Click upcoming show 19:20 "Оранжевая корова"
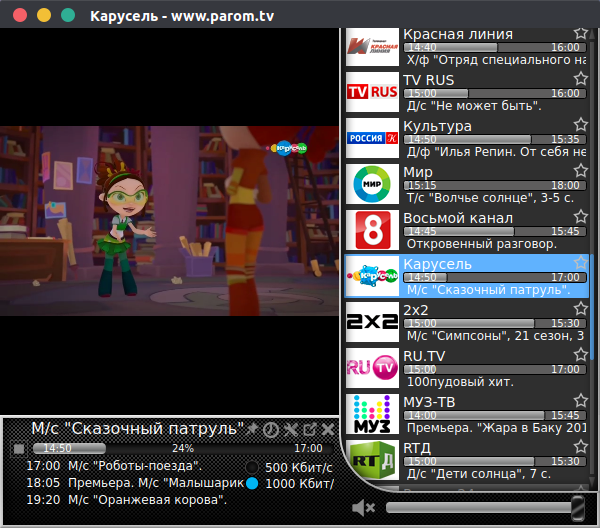The width and height of the screenshot is (600, 528). [x=127, y=500]
